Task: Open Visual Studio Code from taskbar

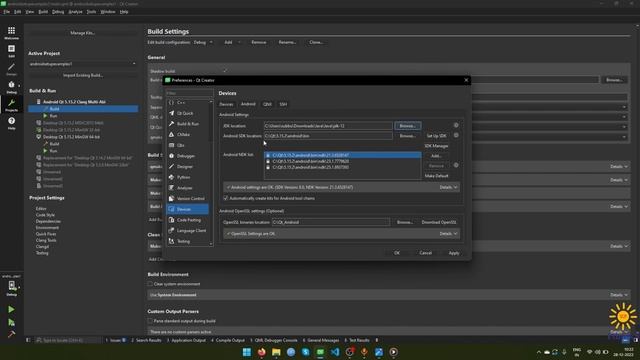Action: point(335,352)
